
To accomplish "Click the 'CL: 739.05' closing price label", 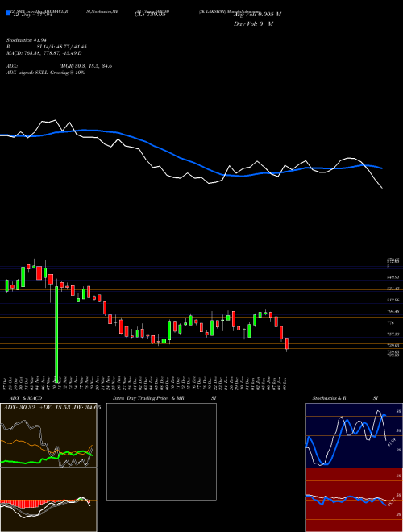I will point(150,15).
